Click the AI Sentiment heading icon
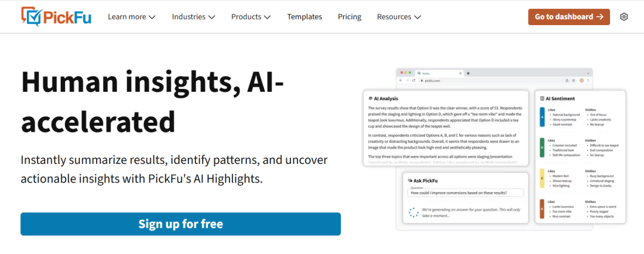The image size is (644, 254). pos(542,98)
